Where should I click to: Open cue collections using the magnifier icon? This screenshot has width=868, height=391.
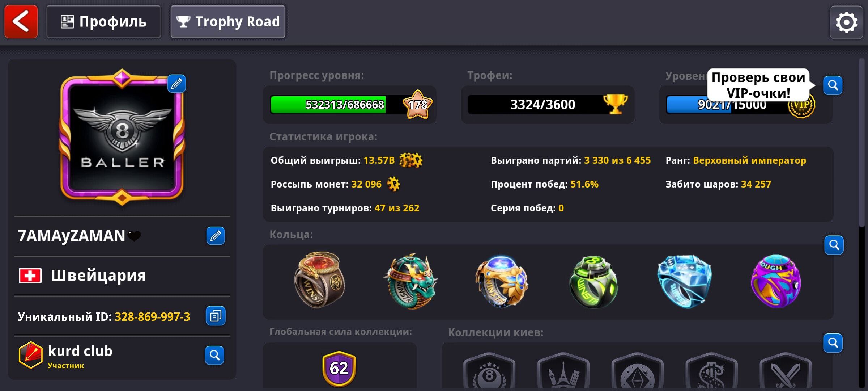coord(833,343)
